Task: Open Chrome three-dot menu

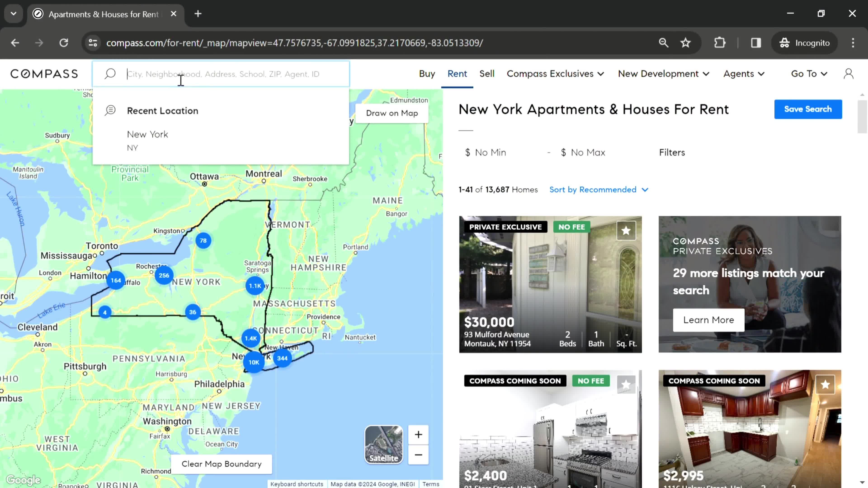Action: pyautogui.click(x=853, y=43)
